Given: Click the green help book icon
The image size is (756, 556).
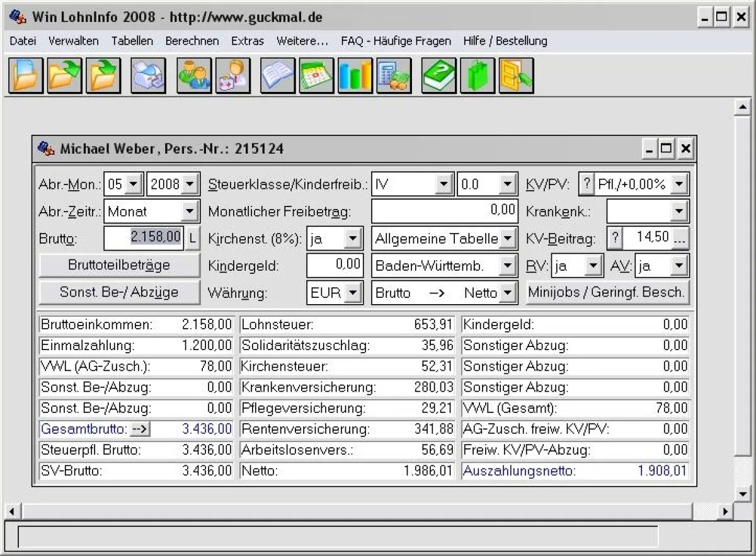Looking at the screenshot, I should click(438, 75).
